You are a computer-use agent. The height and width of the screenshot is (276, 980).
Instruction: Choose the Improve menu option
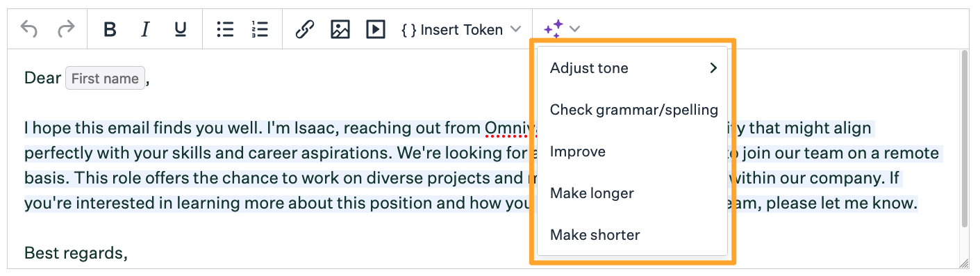pos(632,152)
